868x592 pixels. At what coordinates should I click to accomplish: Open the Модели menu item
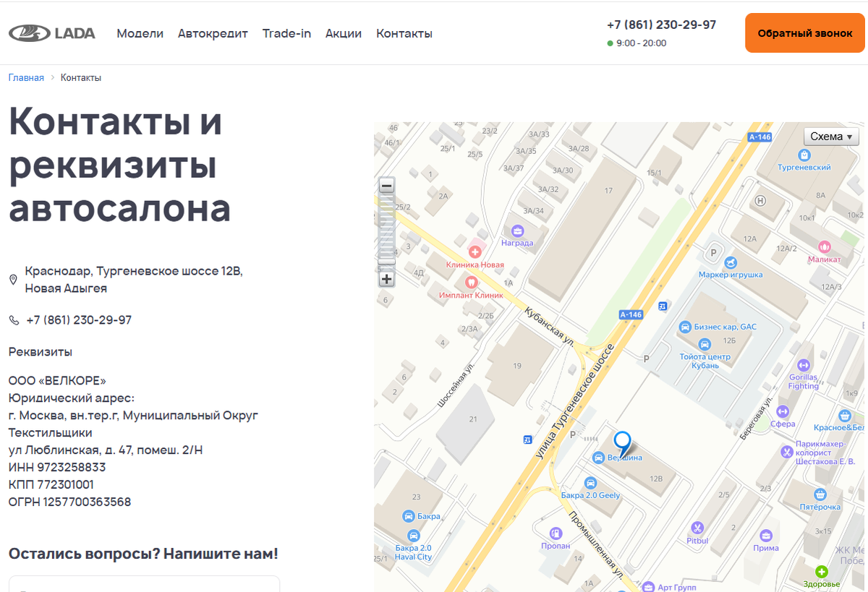140,33
